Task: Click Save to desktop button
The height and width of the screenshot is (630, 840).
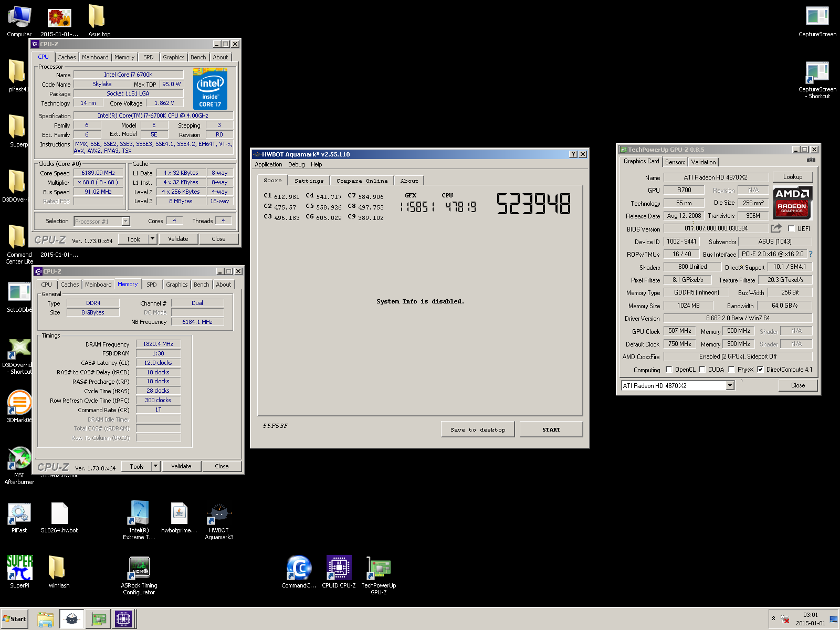Action: (478, 429)
